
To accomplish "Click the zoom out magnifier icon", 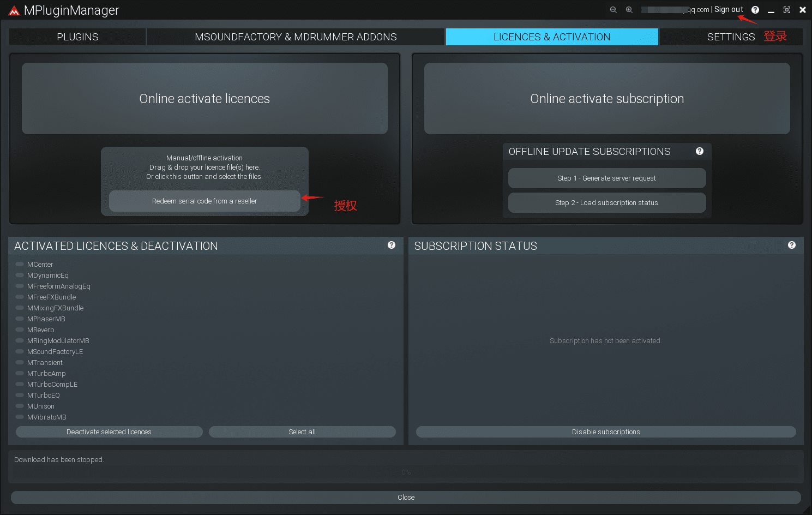I will (613, 10).
